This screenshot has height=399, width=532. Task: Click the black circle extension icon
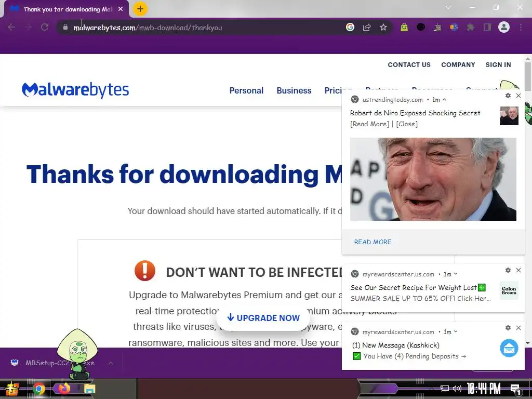(421, 27)
